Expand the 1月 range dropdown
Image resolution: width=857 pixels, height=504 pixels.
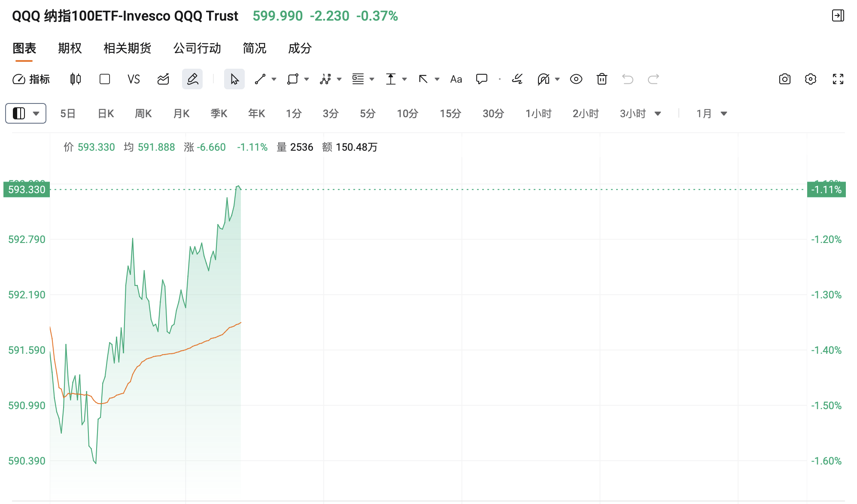coord(723,114)
